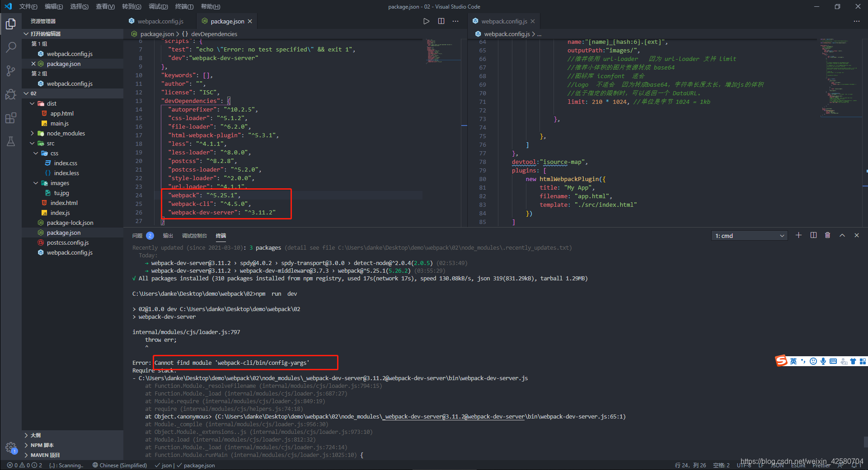Switch to the Problems panel tab
The image size is (868, 470).
(143, 236)
